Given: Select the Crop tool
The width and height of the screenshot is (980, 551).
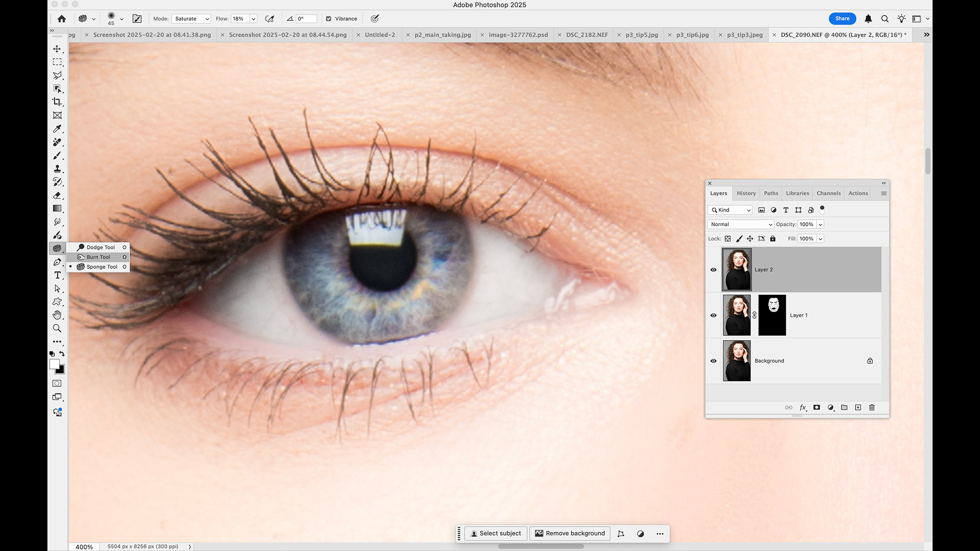Looking at the screenshot, I should click(x=57, y=102).
